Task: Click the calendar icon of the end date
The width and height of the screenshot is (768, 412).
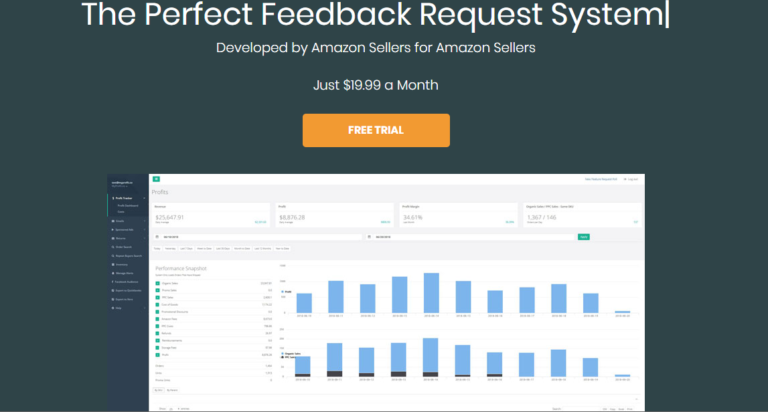Action: click(369, 237)
